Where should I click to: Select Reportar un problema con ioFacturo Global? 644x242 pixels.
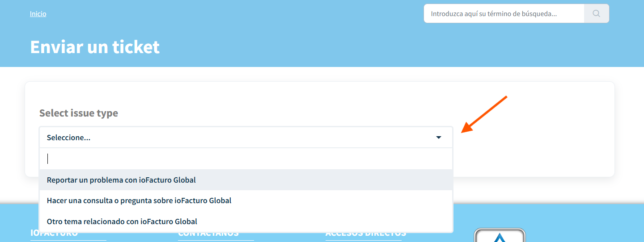(x=246, y=180)
